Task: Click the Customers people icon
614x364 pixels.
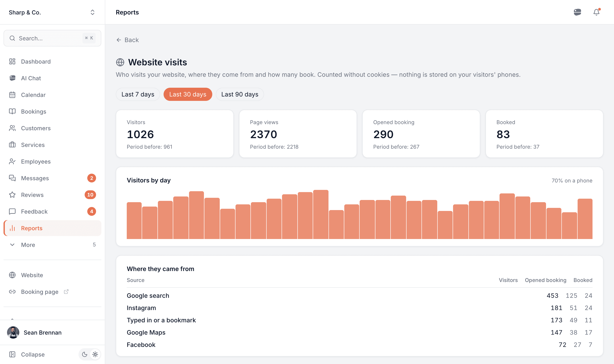Action: (x=12, y=128)
